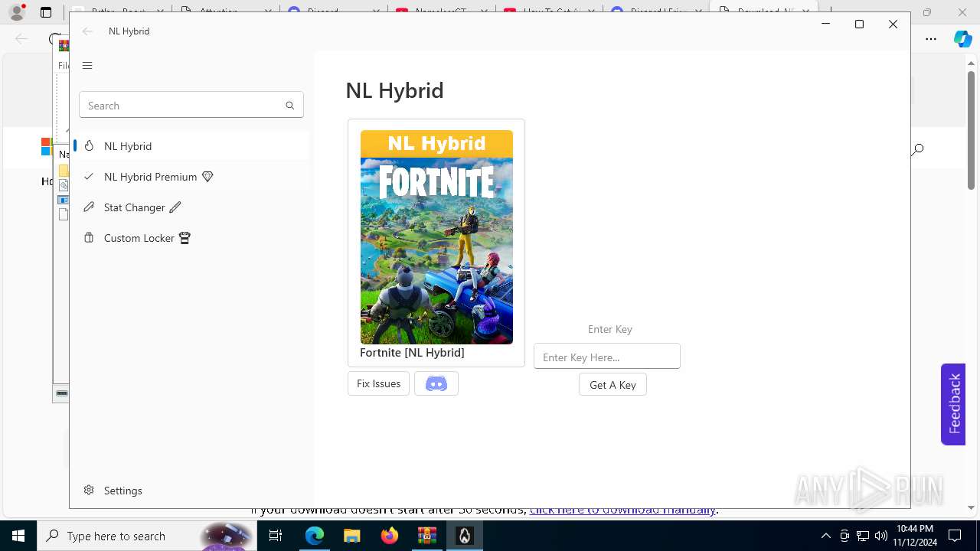Screen dimensions: 980x551
Task: Open Settings at sidebar bottom
Action: pos(191,491)
